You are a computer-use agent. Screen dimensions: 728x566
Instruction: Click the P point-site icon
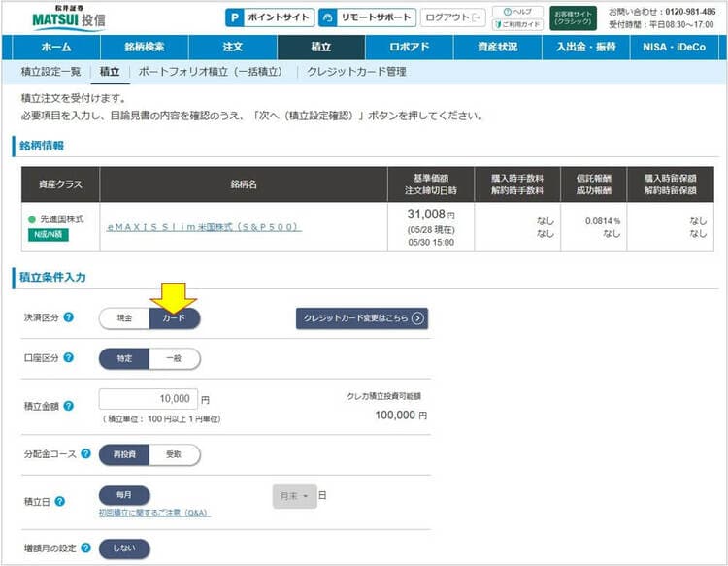(x=235, y=17)
